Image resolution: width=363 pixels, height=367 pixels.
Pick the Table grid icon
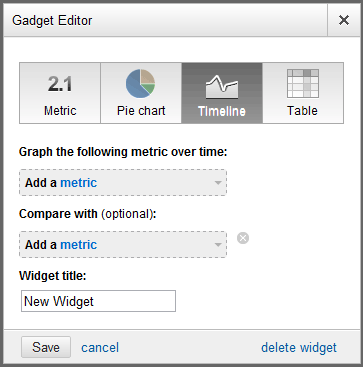pos(303,83)
